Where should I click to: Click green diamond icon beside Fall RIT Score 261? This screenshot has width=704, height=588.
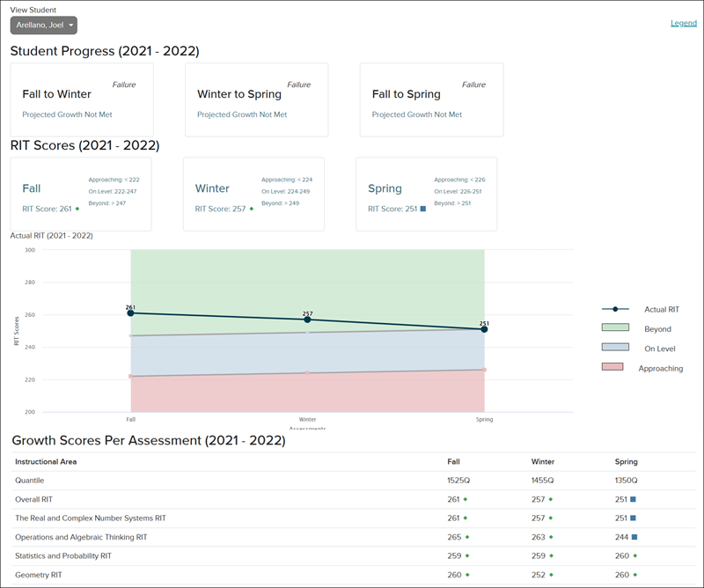tap(77, 209)
